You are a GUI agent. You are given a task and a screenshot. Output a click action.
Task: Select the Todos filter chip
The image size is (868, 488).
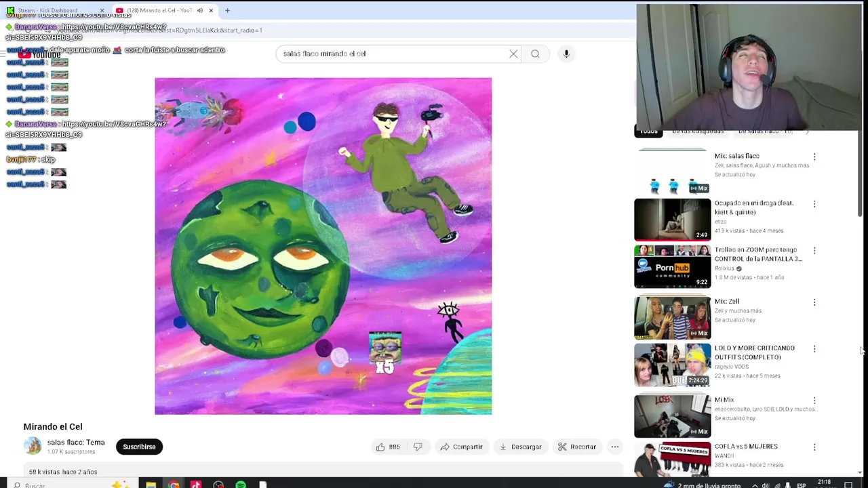(x=649, y=131)
